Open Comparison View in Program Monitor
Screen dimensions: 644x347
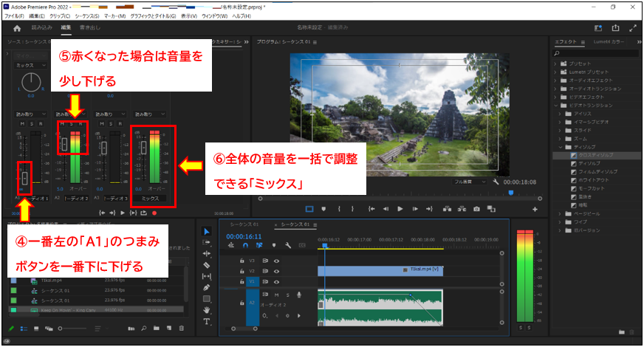[491, 209]
